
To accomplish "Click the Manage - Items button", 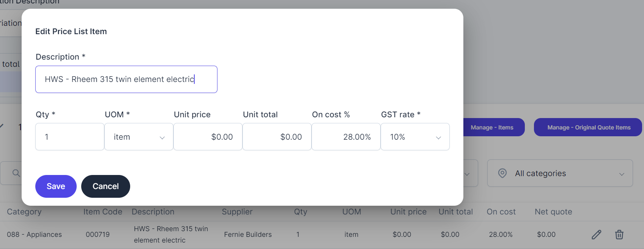I will click(492, 128).
